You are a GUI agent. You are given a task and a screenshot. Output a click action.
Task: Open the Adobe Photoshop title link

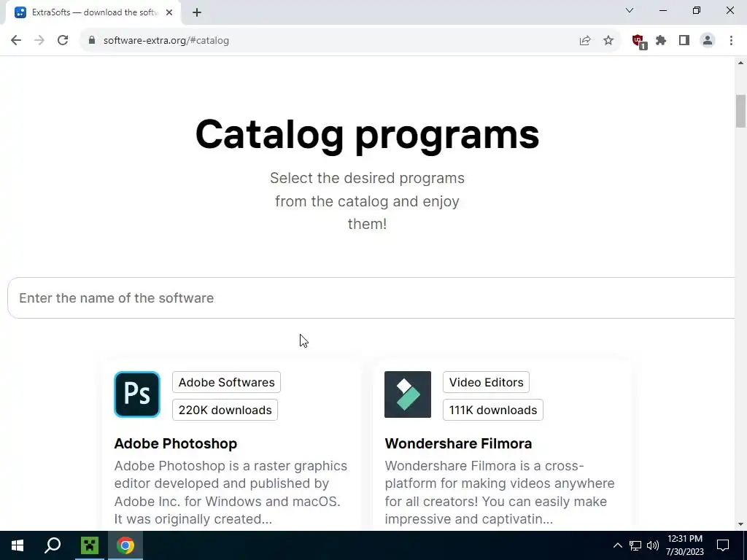pyautogui.click(x=175, y=444)
